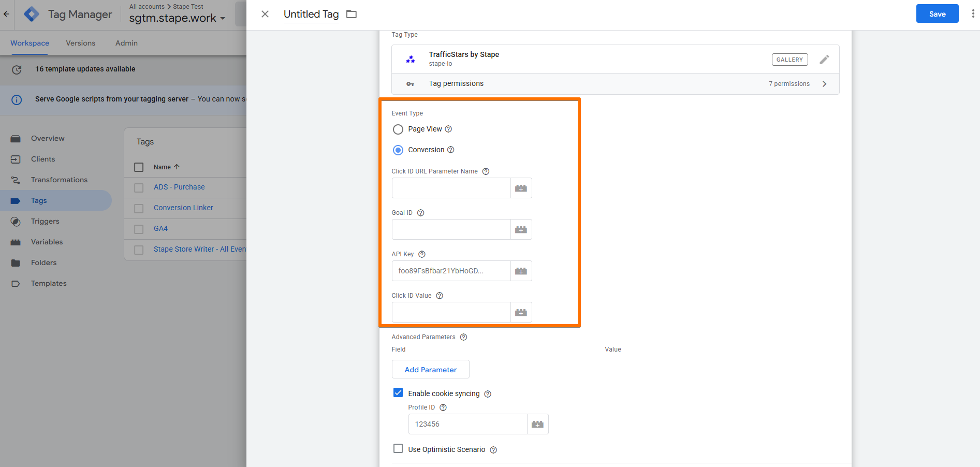Viewport: 980px width, 467px height.
Task: Toggle Enable cookie syncing checkbox
Action: pos(398,393)
